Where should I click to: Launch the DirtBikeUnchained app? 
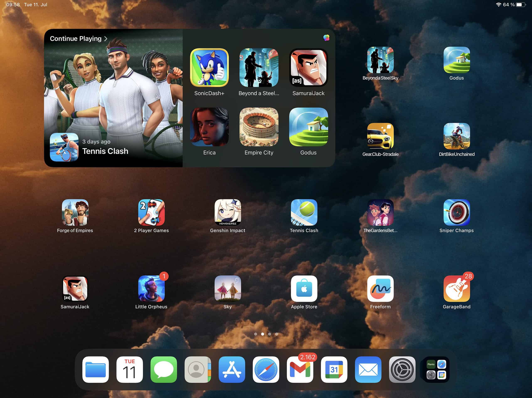click(457, 136)
